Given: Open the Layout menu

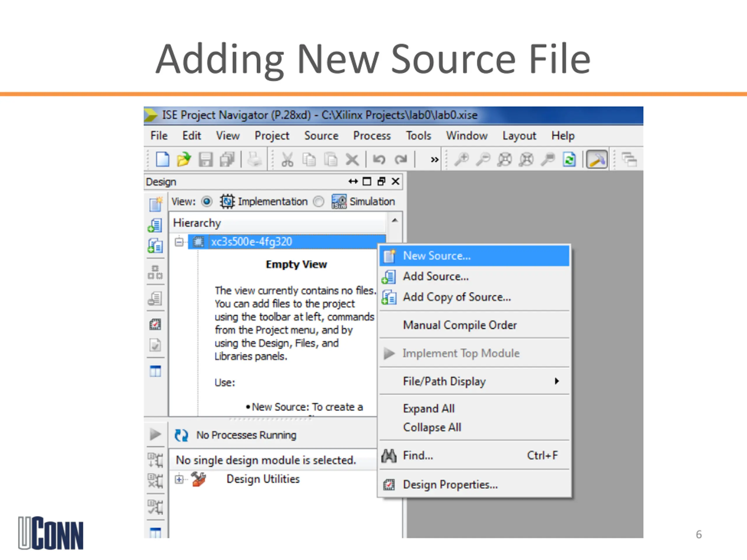Looking at the screenshot, I should (519, 136).
